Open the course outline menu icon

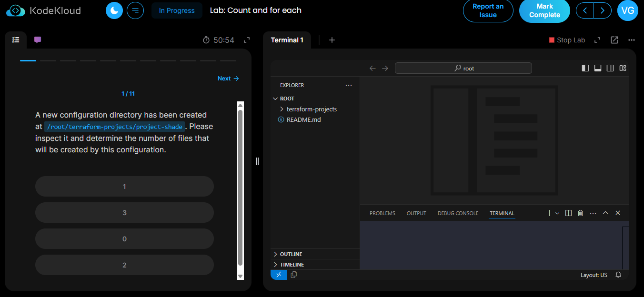coord(135,10)
